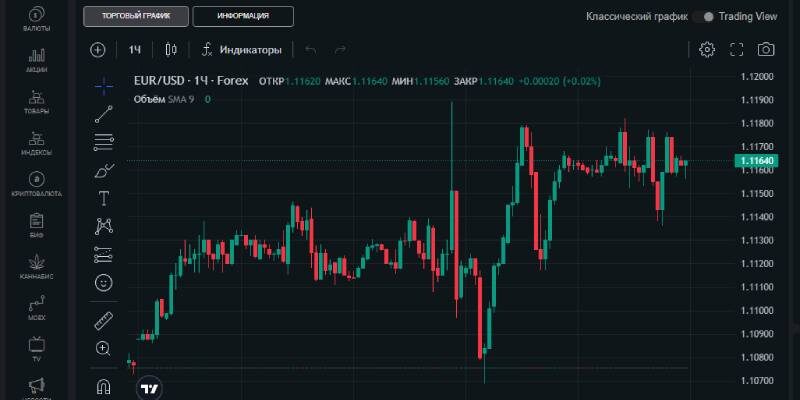The image size is (800, 400).
Task: Take a chart snapshot with camera icon
Action: 766,49
